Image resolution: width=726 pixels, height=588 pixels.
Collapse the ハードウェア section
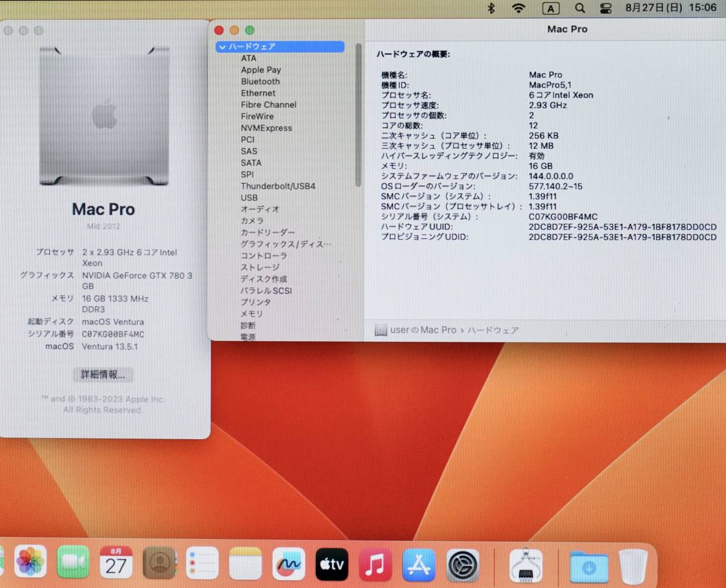coord(222,47)
